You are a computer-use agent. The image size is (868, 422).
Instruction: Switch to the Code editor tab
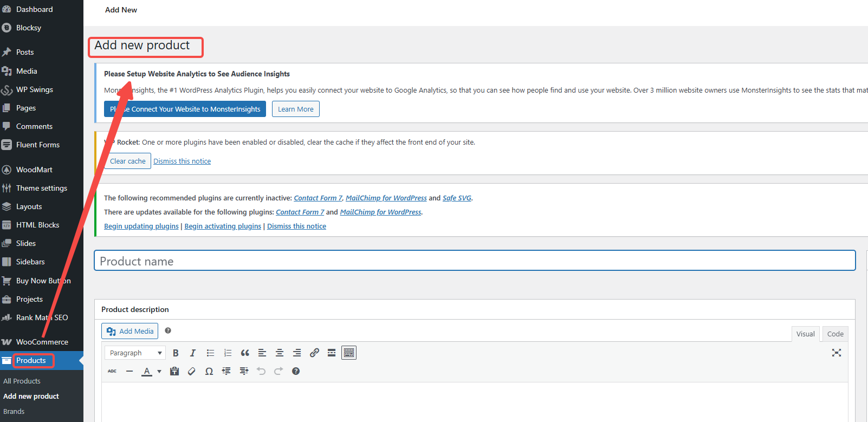[835, 334]
